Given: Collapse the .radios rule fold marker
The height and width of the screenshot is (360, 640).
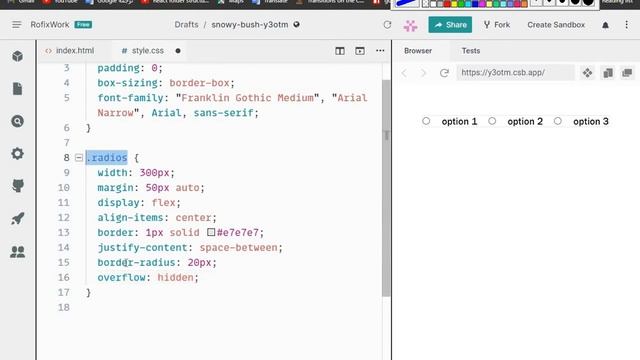Looking at the screenshot, I should click(79, 158).
